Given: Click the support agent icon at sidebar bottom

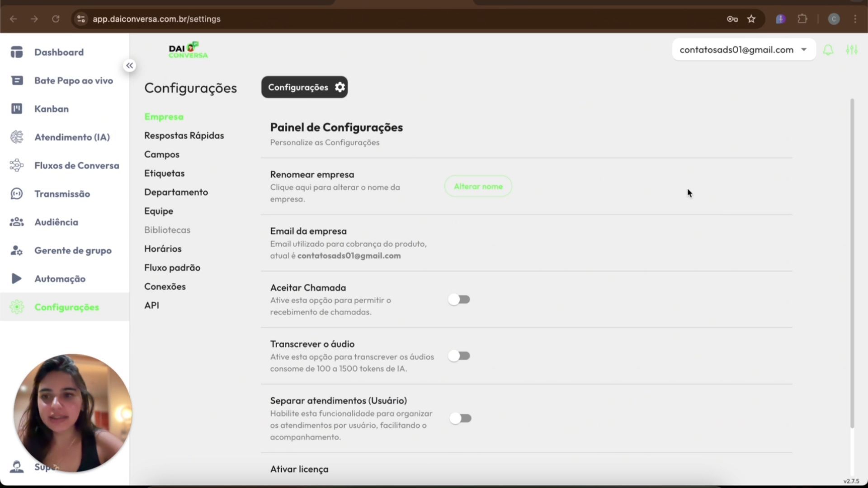Looking at the screenshot, I should coord(17,467).
